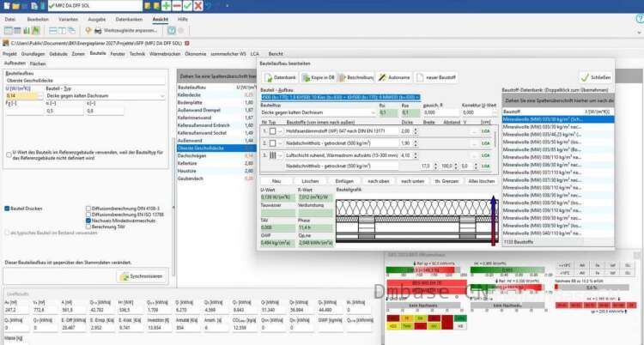Click the Alles löschen button

(x=482, y=181)
